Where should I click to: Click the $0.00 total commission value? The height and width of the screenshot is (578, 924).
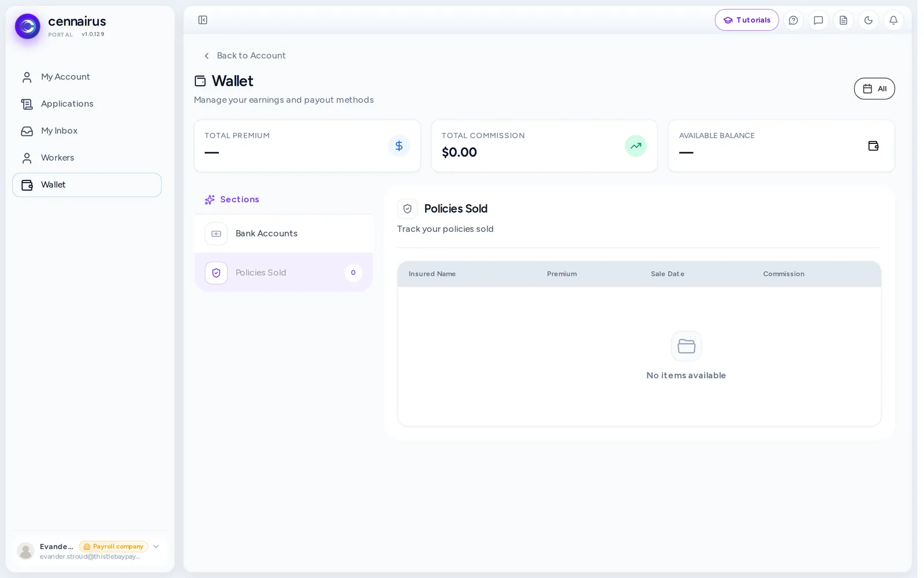459,152
